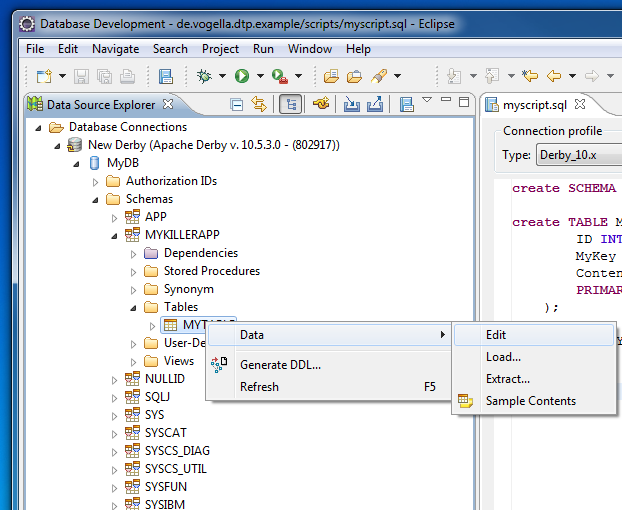Select the SYSCAT schema in the tree
Screen dimensions: 622x510
click(x=166, y=433)
